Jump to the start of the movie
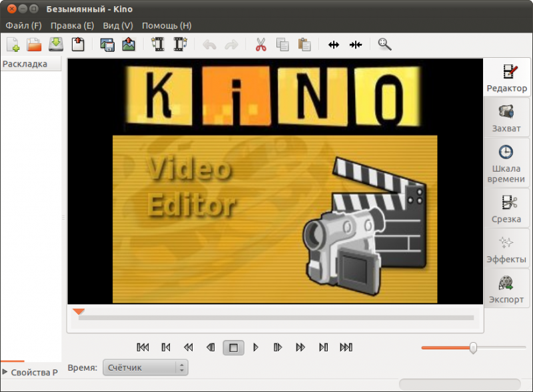 tap(143, 347)
